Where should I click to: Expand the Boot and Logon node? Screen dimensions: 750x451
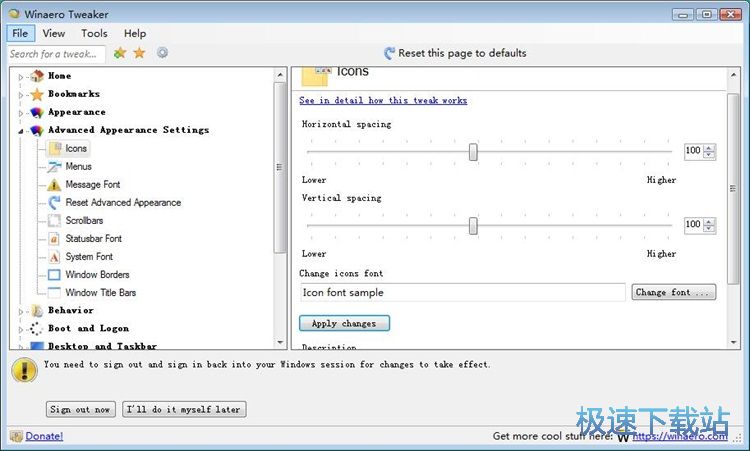[21, 330]
